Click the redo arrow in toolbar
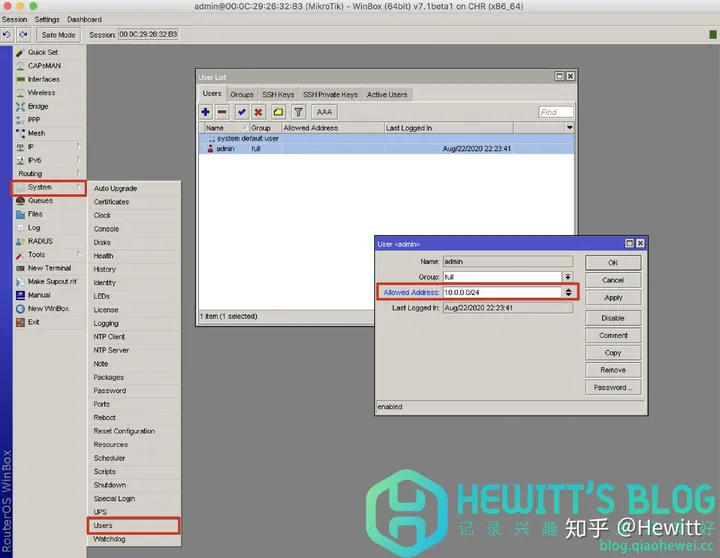The height and width of the screenshot is (558, 720). 23,34
